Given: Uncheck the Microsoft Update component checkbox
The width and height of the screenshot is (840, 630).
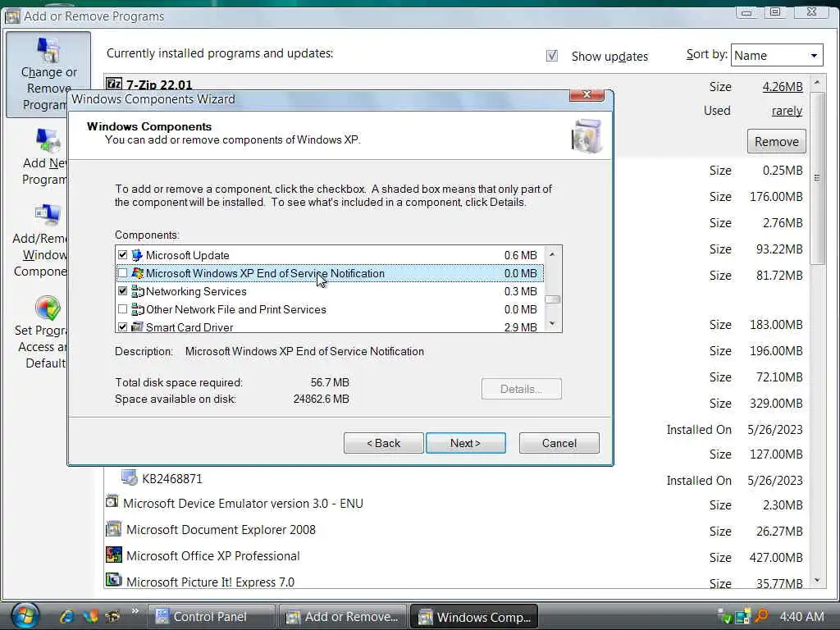Looking at the screenshot, I should coord(123,255).
